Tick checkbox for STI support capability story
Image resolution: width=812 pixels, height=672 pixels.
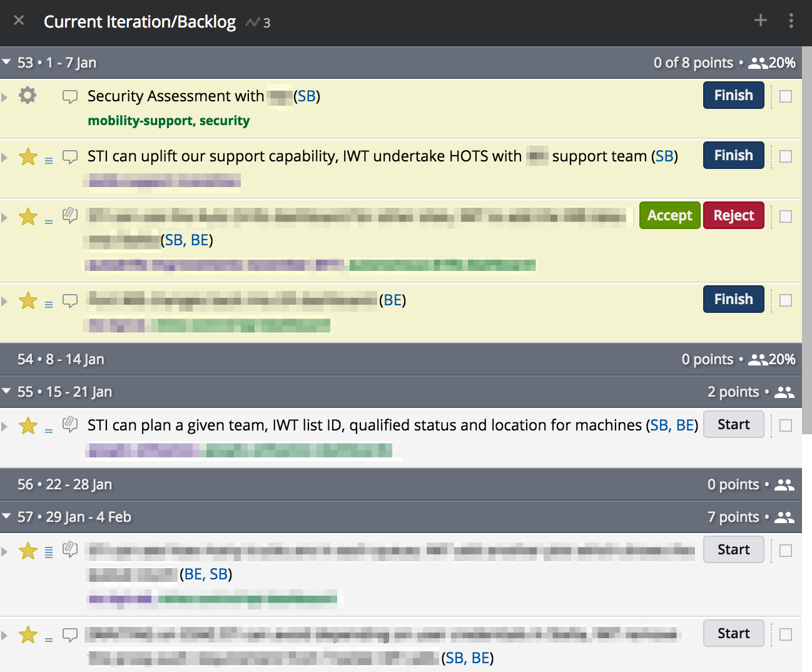coord(786,156)
